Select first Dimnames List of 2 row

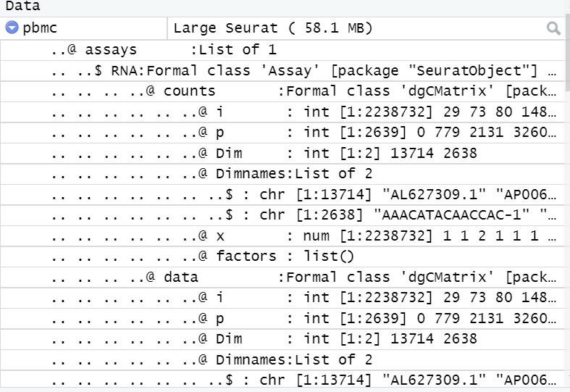[x=282, y=174]
